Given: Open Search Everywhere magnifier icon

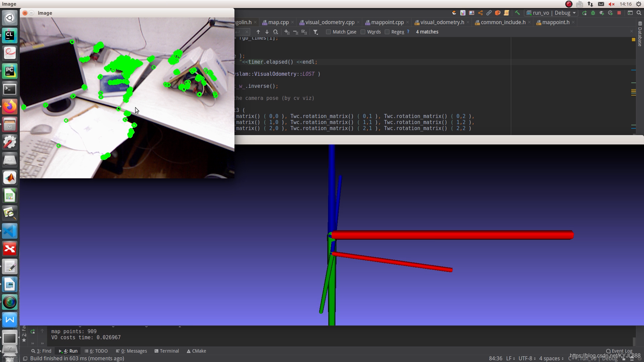Looking at the screenshot, I should (x=639, y=13).
